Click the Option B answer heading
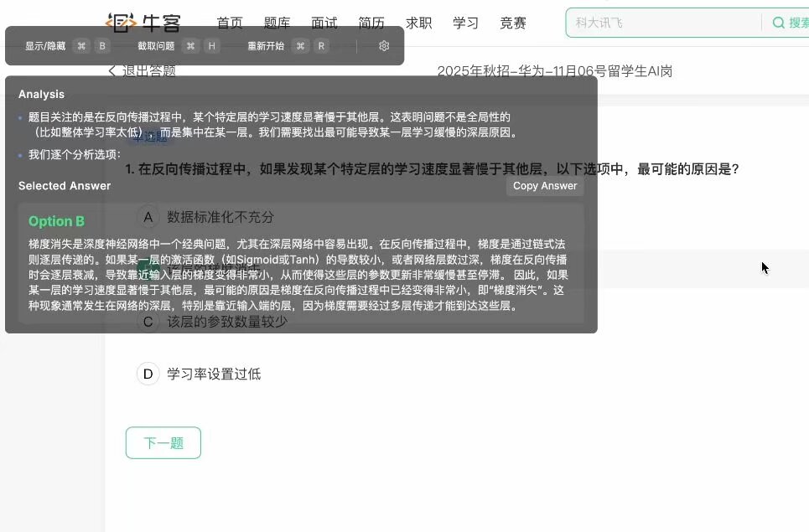 click(56, 221)
